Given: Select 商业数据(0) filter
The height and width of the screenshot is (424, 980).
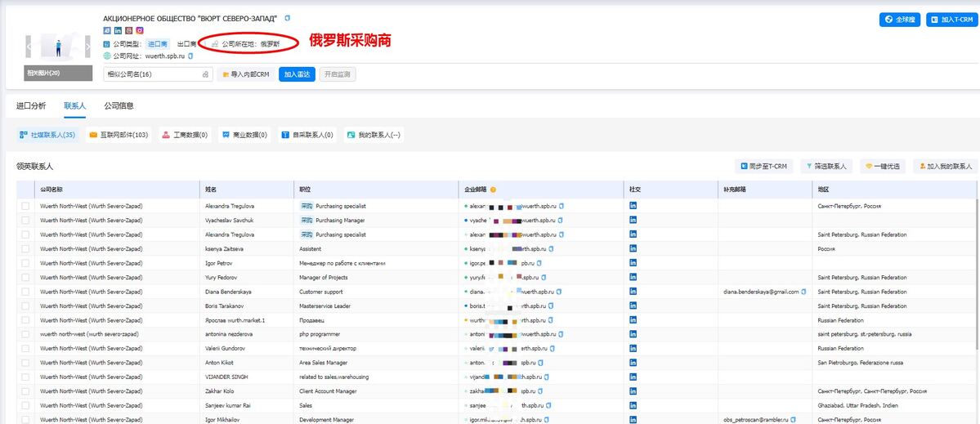Looking at the screenshot, I should (x=244, y=134).
